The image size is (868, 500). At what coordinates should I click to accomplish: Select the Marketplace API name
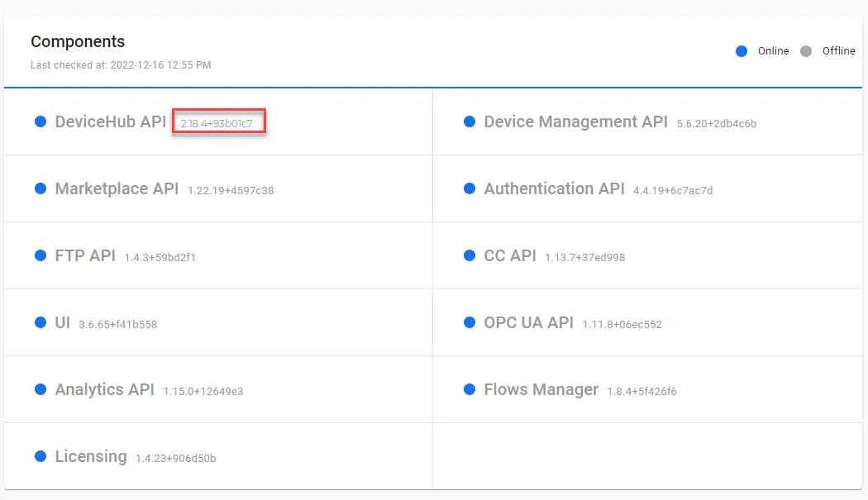coord(117,188)
